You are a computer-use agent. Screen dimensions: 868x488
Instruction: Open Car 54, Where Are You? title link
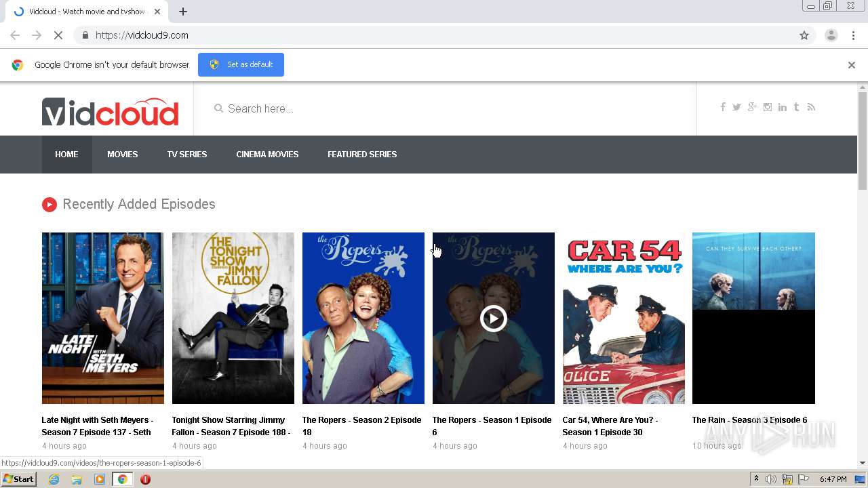tap(610, 426)
